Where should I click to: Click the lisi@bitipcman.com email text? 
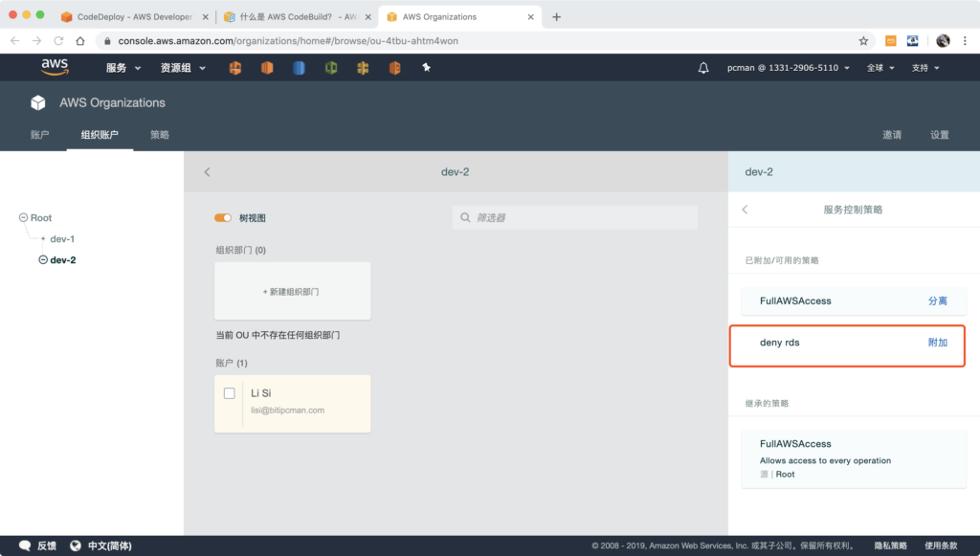pos(287,410)
